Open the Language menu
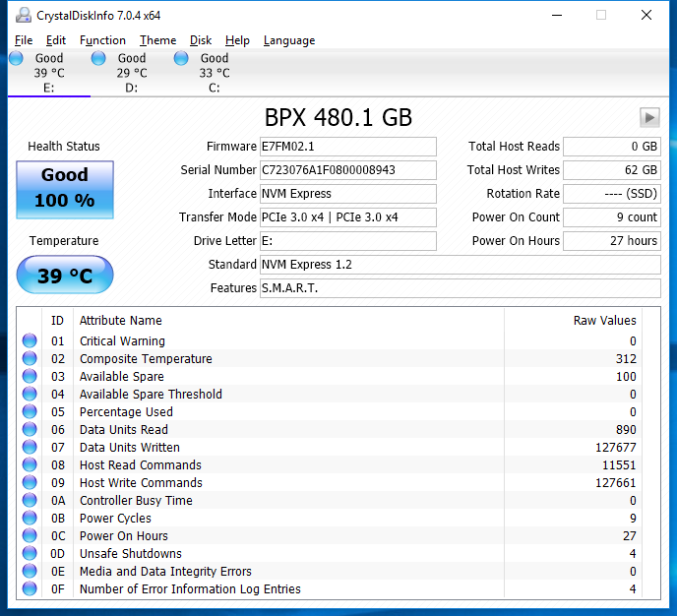The image size is (677, 616). [x=289, y=40]
